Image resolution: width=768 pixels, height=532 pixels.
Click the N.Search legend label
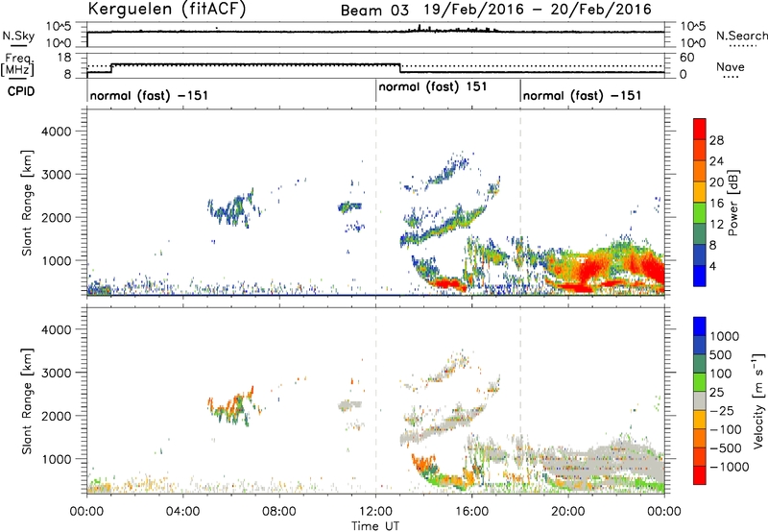(742, 36)
